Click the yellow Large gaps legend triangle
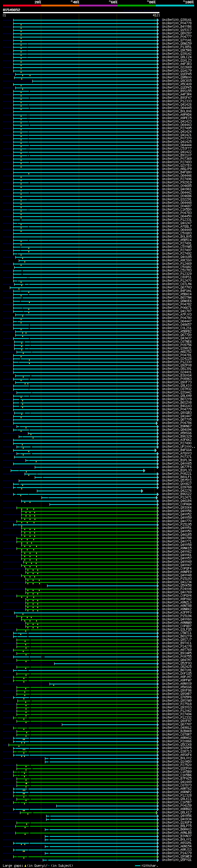The width and height of the screenshot is (197, 868). 26,865
